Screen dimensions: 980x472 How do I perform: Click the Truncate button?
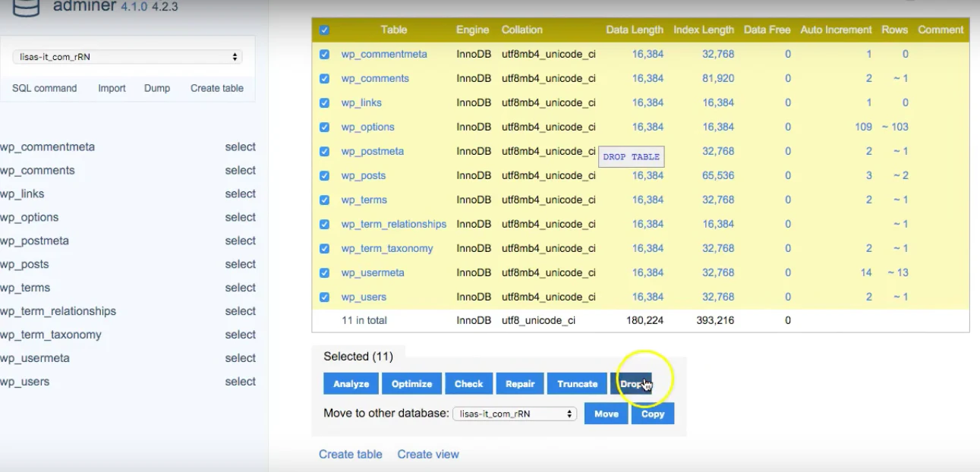click(x=578, y=384)
